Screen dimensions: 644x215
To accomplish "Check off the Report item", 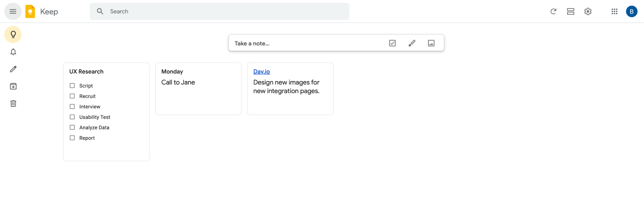I will pyautogui.click(x=72, y=138).
